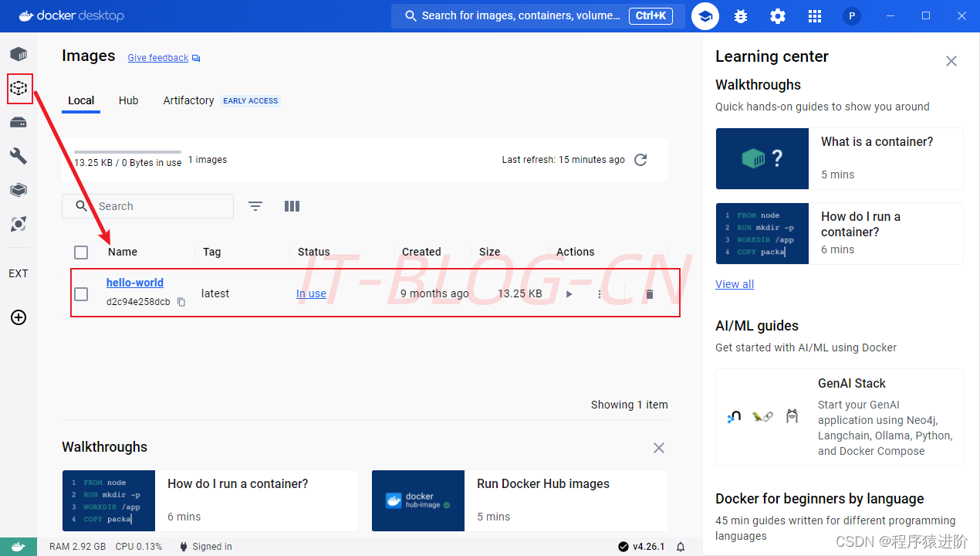Screen dimensions: 980x556
Task: Open the filter icon next to search
Action: 255,206
